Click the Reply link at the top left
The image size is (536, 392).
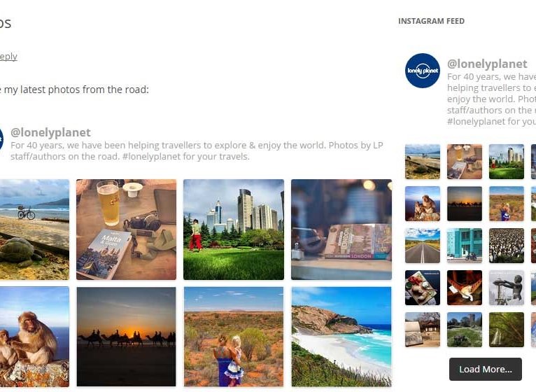[8, 57]
